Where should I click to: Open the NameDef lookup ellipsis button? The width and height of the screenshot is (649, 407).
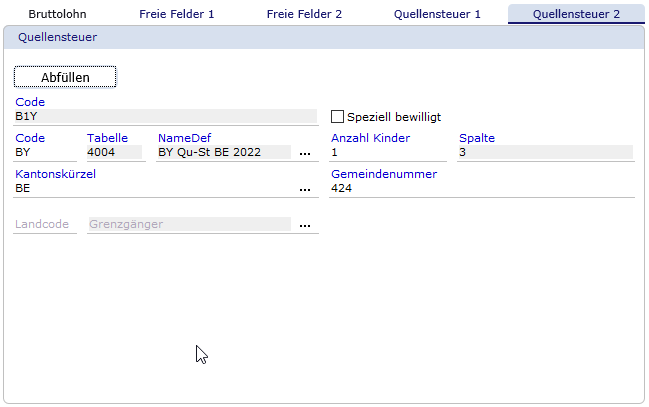pyautogui.click(x=305, y=153)
